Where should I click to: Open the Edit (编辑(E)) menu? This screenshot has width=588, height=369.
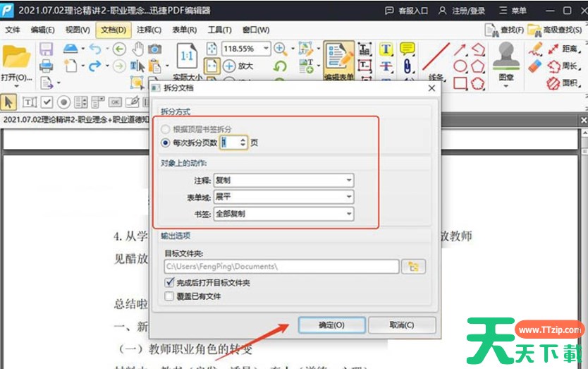click(x=42, y=30)
